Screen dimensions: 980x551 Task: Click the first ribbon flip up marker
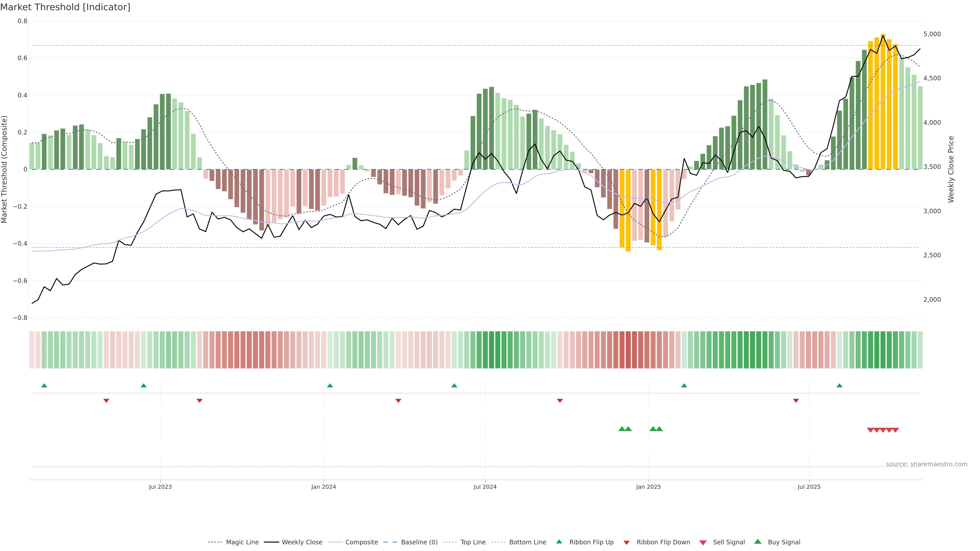pyautogui.click(x=44, y=386)
